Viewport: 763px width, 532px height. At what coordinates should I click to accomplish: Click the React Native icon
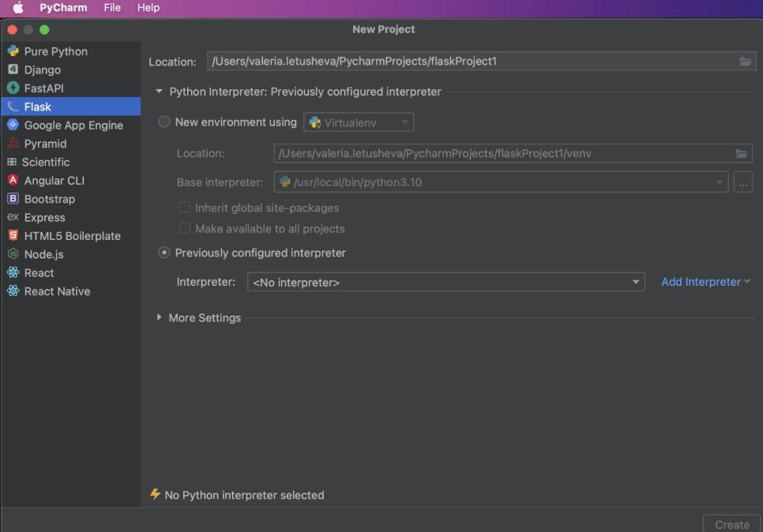coord(13,291)
